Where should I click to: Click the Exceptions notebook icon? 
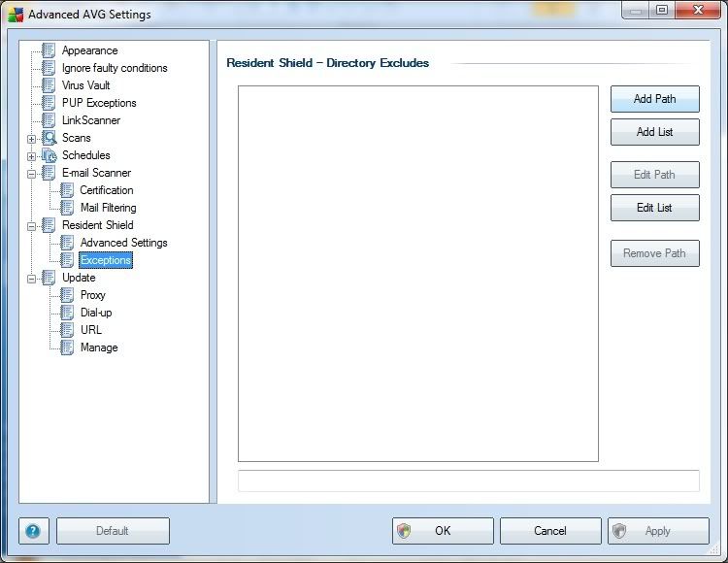point(67,260)
